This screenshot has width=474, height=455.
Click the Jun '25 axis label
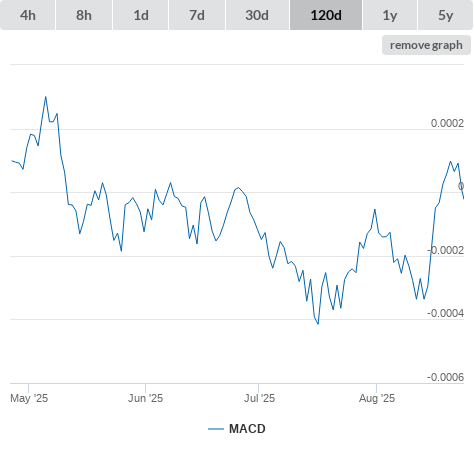click(x=145, y=398)
